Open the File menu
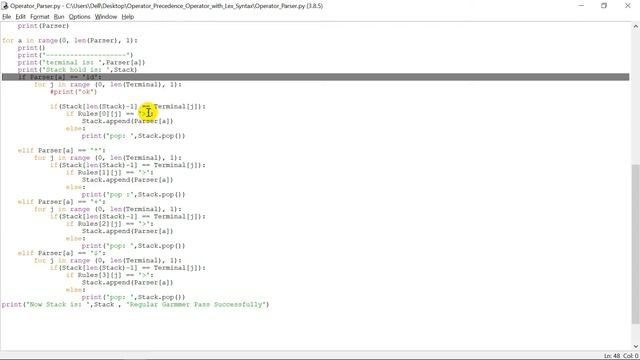Image resolution: width=640 pixels, height=360 pixels. 7,17
